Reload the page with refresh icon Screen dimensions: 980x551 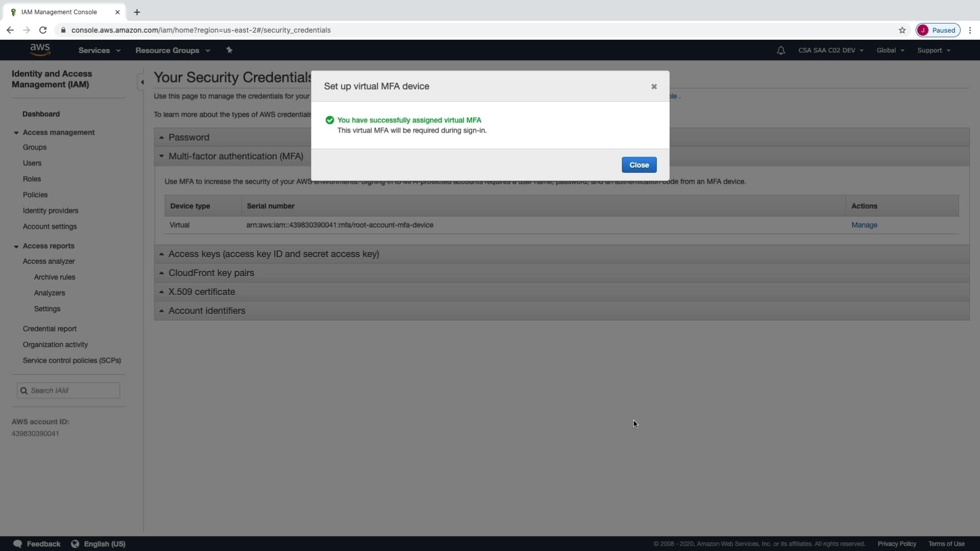[x=43, y=30]
